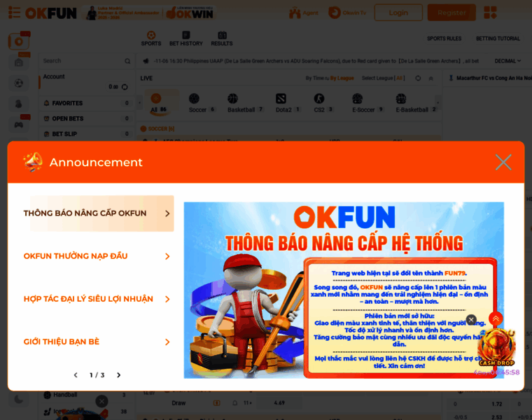Click the Login button

(x=398, y=13)
